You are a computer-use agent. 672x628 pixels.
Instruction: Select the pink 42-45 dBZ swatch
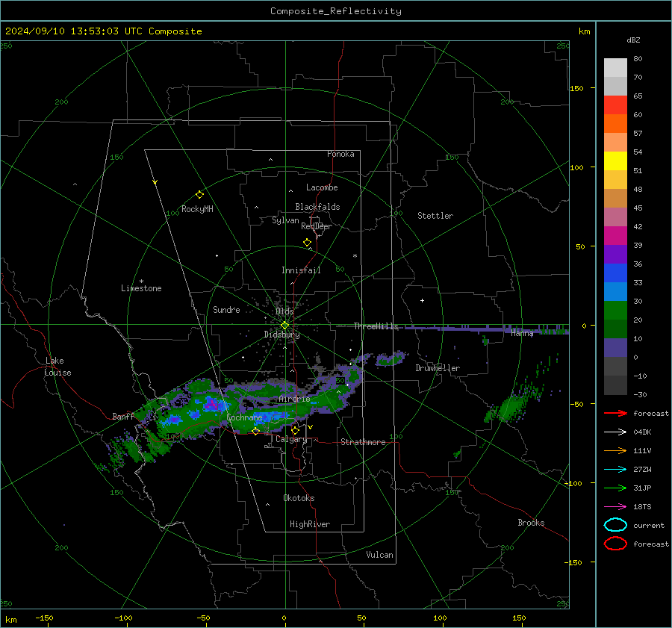[615, 217]
